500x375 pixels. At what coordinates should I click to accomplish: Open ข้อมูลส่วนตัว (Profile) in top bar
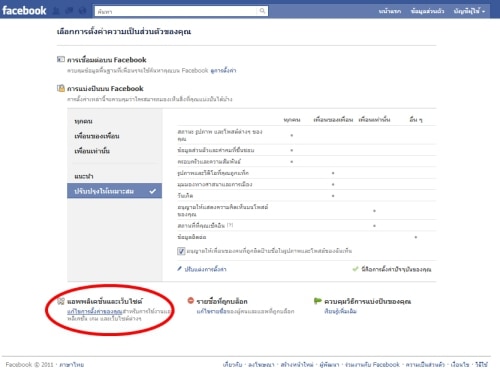[x=427, y=11]
